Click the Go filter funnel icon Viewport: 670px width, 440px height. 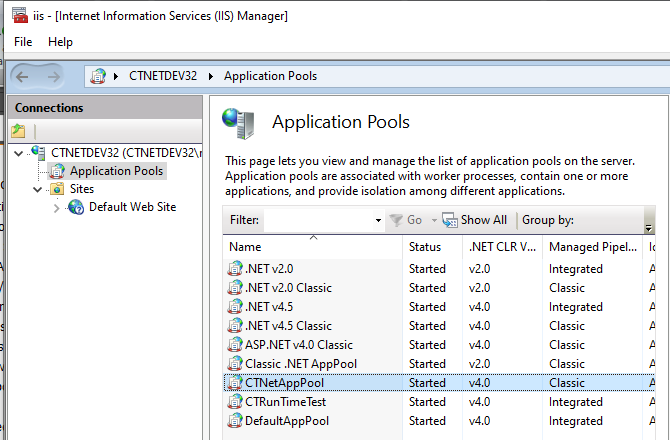396,220
